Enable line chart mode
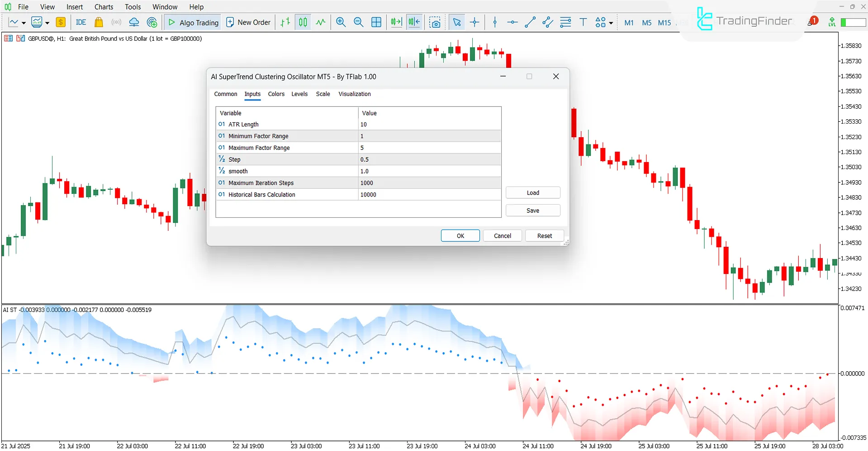The image size is (868, 451). pos(321,22)
